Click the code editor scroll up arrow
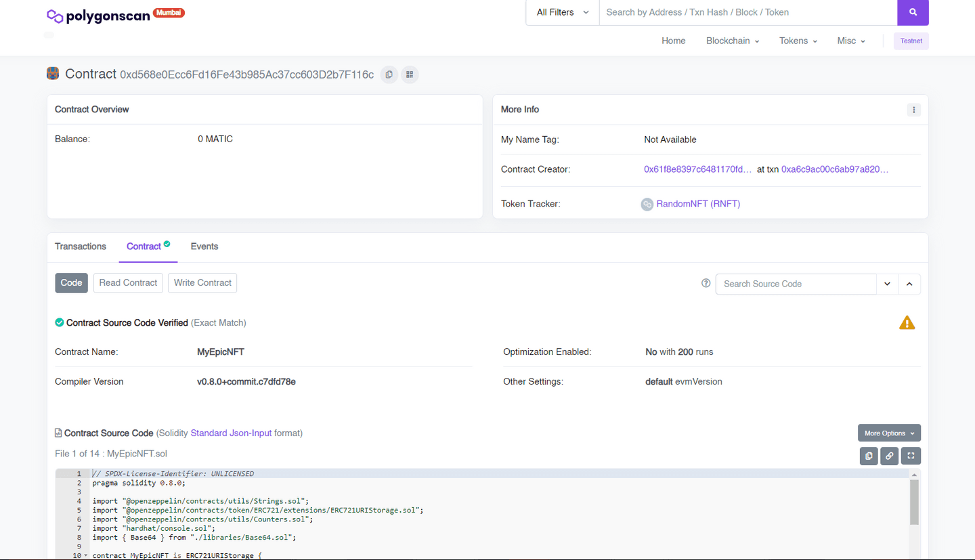Viewport: 975px width, 560px height. pyautogui.click(x=914, y=475)
